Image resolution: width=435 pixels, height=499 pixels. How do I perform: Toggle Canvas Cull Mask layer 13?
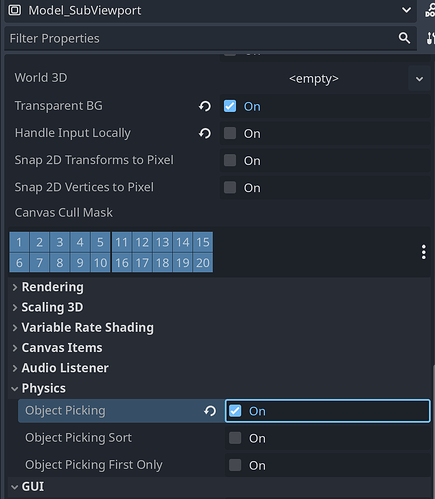[163, 242]
